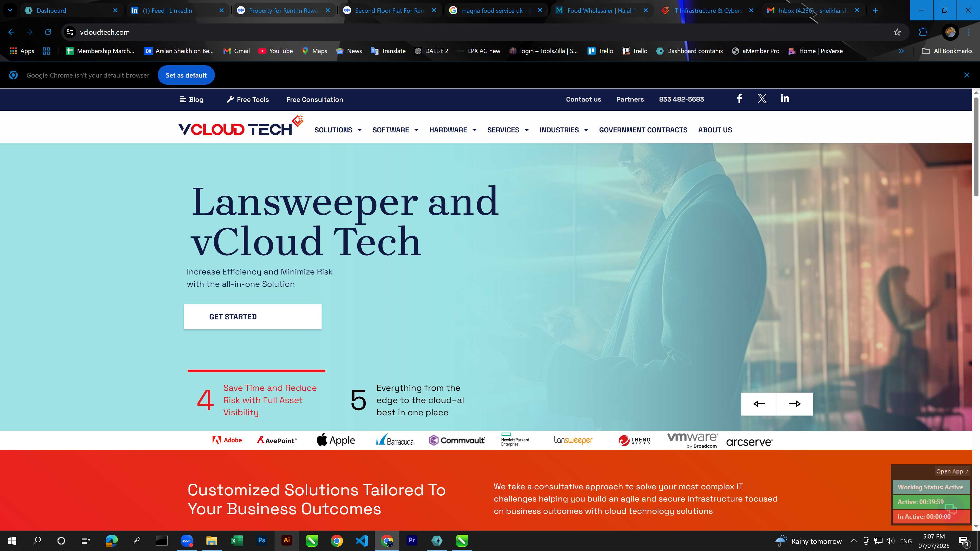Open the Free Tools link
This screenshot has width=980, height=551.
[x=248, y=100]
